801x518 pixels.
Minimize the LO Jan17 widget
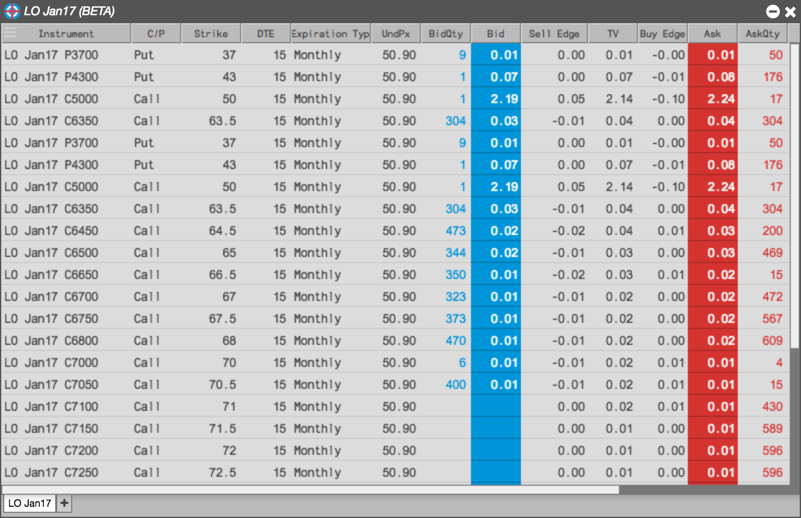click(x=773, y=11)
